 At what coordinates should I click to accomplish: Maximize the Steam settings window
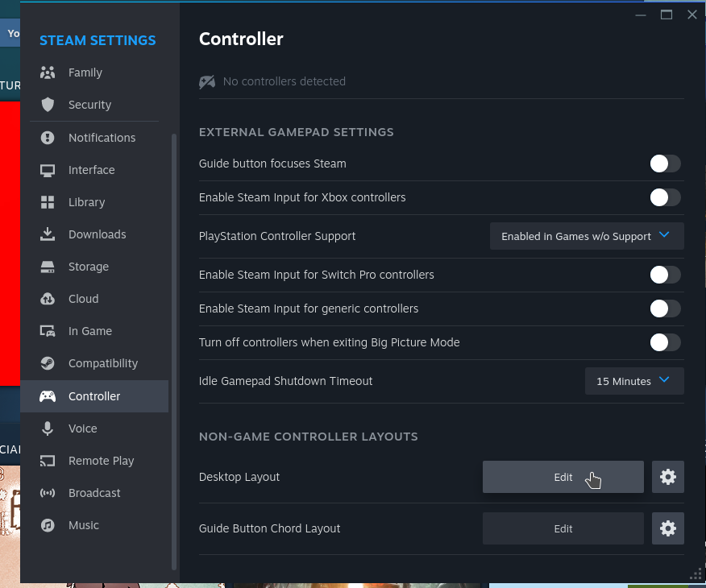667,14
